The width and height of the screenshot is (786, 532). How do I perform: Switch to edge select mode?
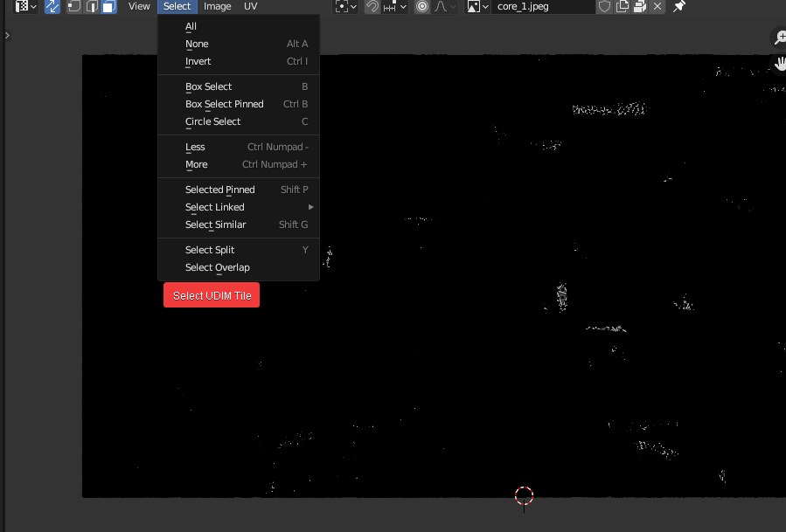[92, 6]
